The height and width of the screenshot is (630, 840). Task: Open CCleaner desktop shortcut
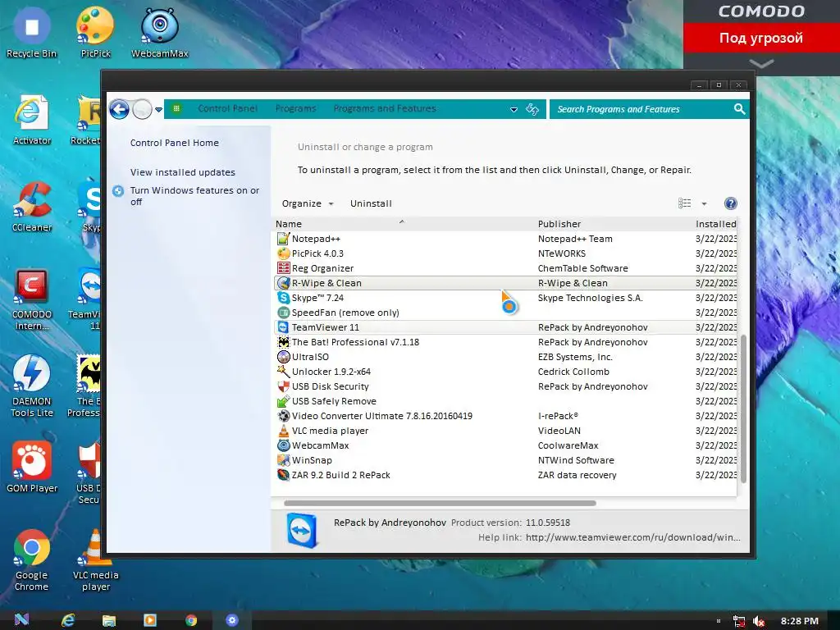point(32,206)
